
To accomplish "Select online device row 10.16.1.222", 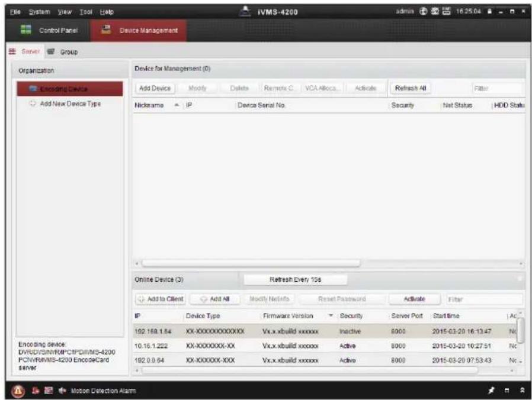I will pyautogui.click(x=325, y=346).
